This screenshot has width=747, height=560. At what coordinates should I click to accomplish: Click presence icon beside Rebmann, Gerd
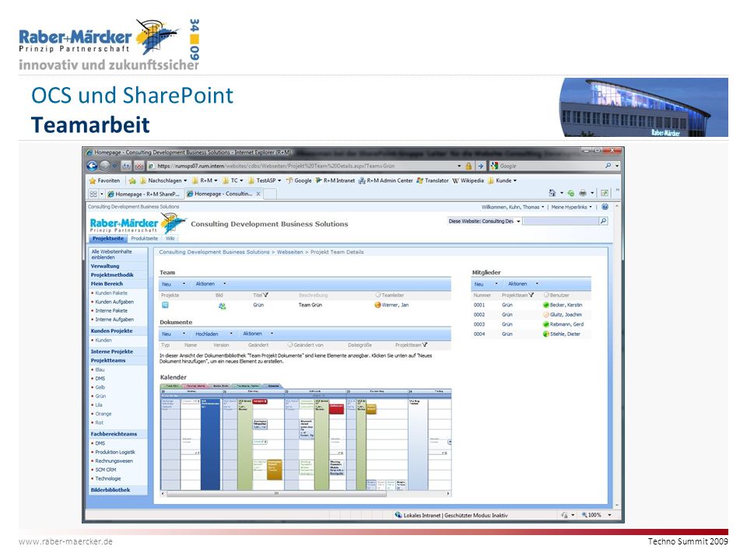coord(546,324)
